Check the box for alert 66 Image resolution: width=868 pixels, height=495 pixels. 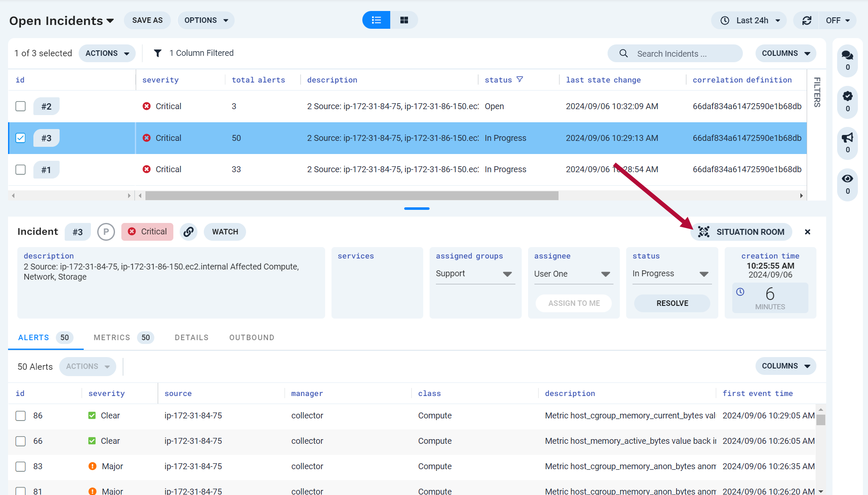[x=20, y=441]
